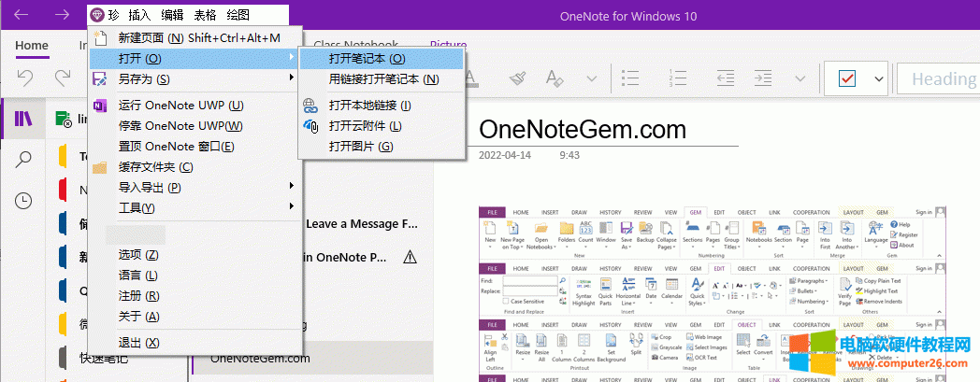The image size is (980, 382).
Task: Click the back arrow in title bar
Action: 22,14
